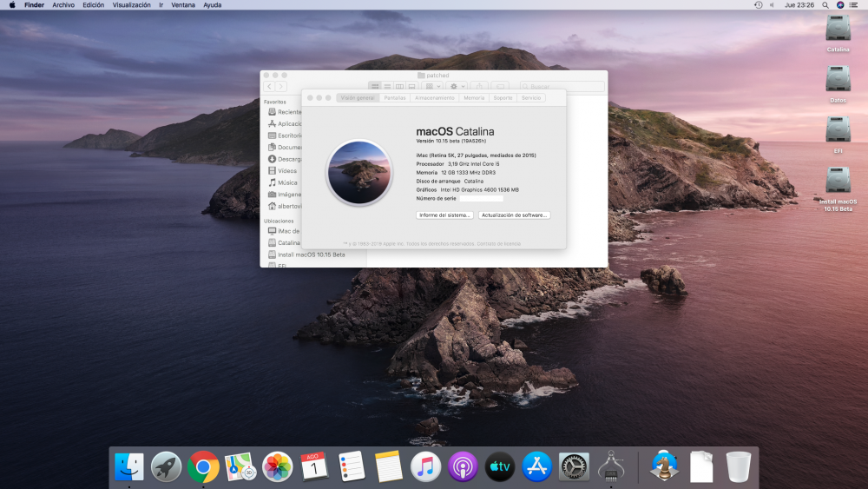Viewport: 868px width, 489px height.
Task: Select Install macOS 10.15 Beta desktop drive
Action: click(x=838, y=181)
